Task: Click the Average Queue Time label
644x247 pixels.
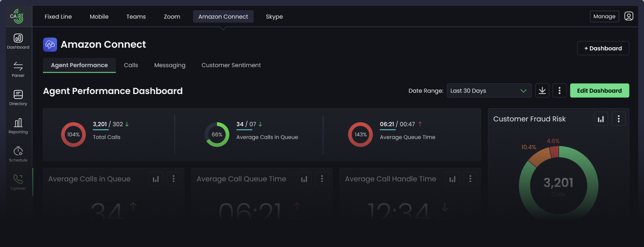Action: click(x=407, y=137)
